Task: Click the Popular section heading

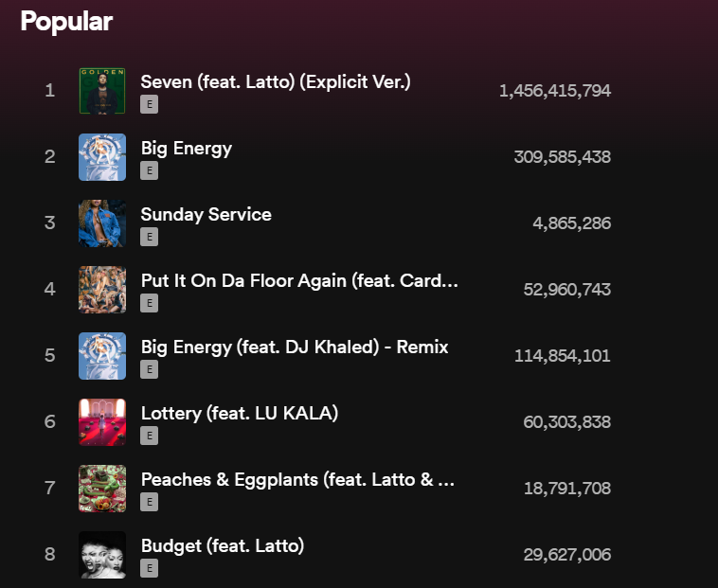Action: point(66,22)
